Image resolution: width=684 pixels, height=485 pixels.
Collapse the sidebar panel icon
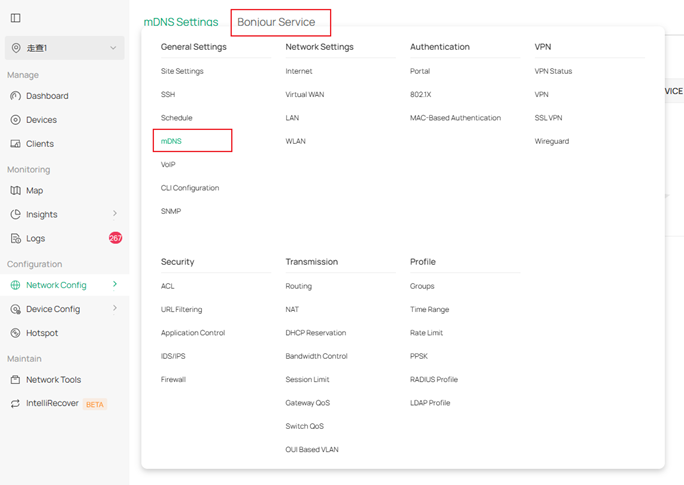tap(16, 18)
